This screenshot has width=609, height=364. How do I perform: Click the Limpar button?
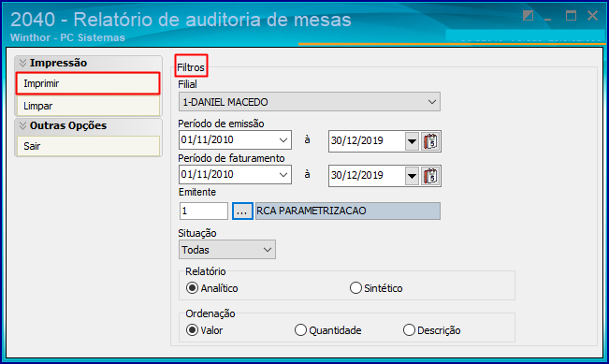pyautogui.click(x=88, y=106)
